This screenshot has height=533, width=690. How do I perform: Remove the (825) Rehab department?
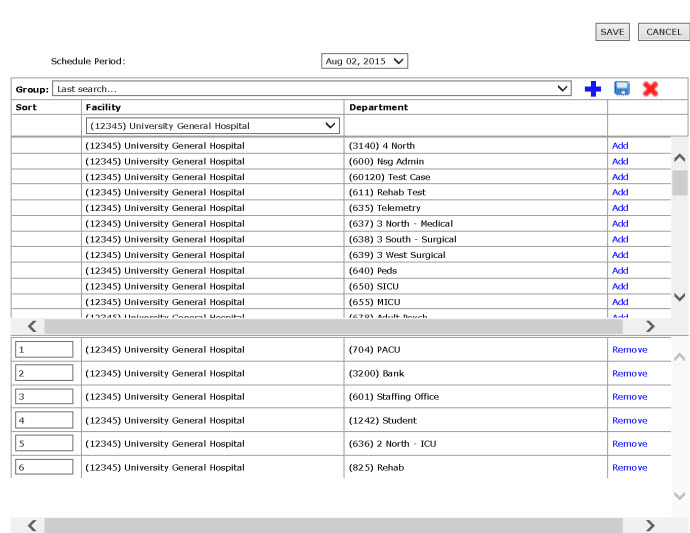click(629, 467)
